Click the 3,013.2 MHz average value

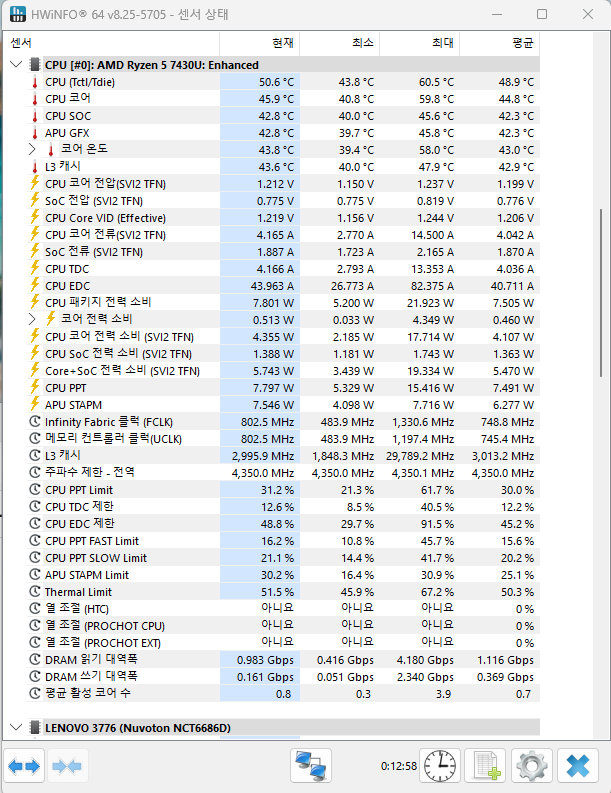503,456
